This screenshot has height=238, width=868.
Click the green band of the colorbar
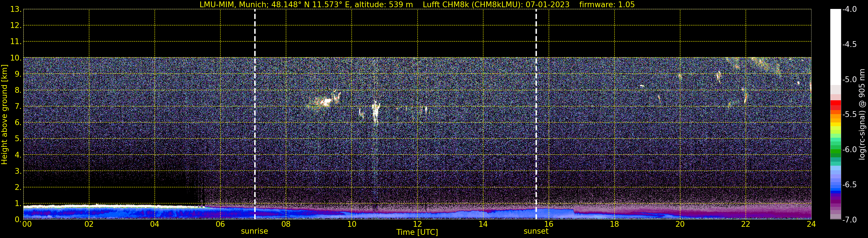coord(836,151)
